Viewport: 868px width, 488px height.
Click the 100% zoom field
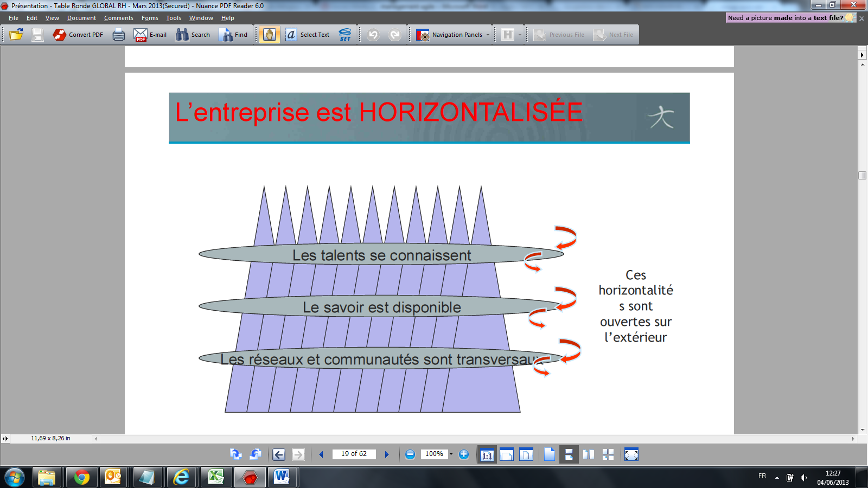[x=434, y=454]
